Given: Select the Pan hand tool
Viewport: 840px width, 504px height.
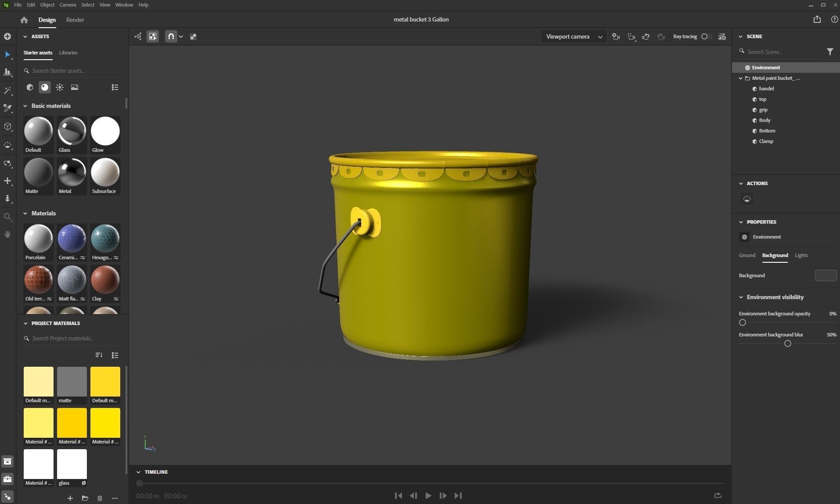Looking at the screenshot, I should [7, 234].
